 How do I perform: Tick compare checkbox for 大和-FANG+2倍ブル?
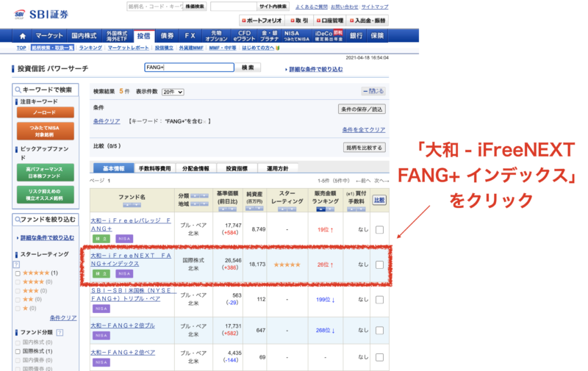pos(379,330)
